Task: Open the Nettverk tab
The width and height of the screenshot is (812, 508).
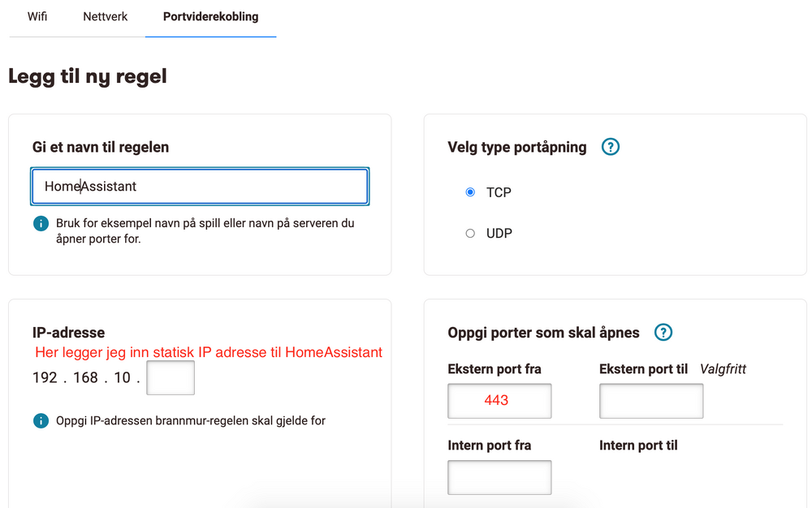Action: click(105, 16)
